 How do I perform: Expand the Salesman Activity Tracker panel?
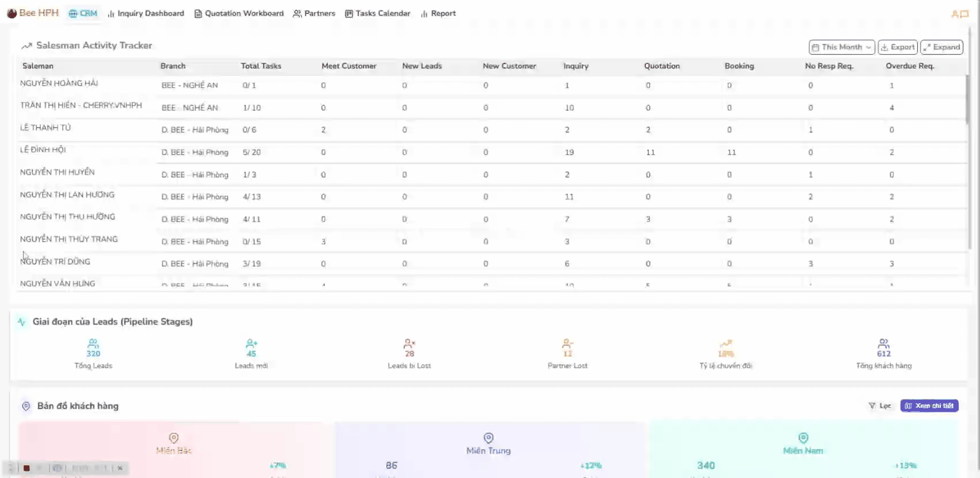[x=941, y=47]
